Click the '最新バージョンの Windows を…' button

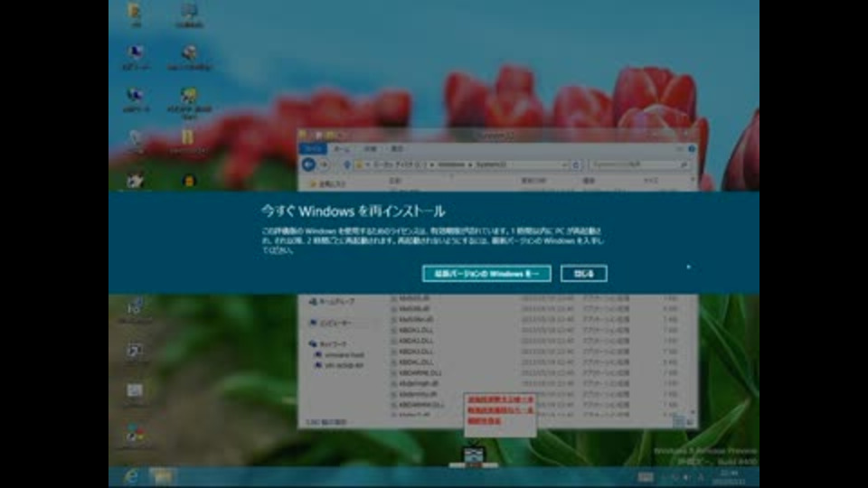tap(486, 273)
